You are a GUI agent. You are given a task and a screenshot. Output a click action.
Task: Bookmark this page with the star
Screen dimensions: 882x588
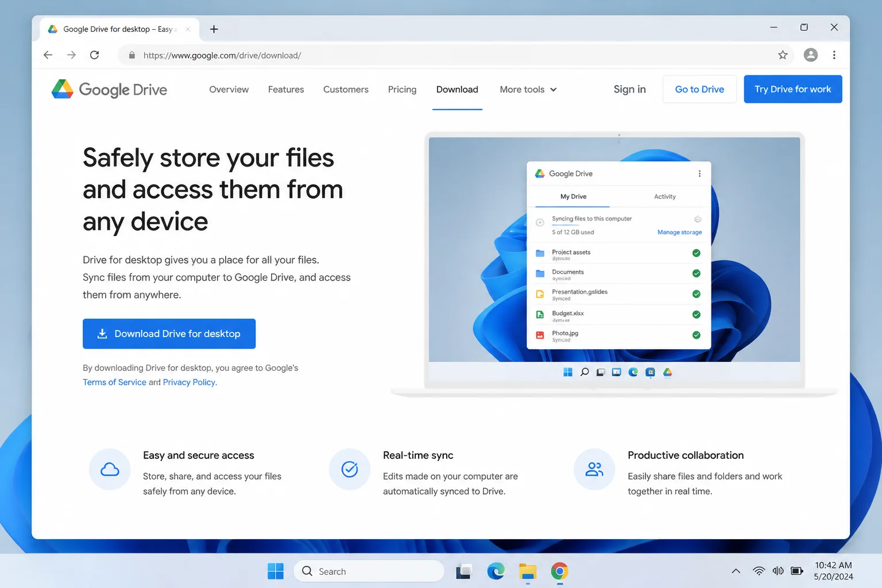coord(783,55)
